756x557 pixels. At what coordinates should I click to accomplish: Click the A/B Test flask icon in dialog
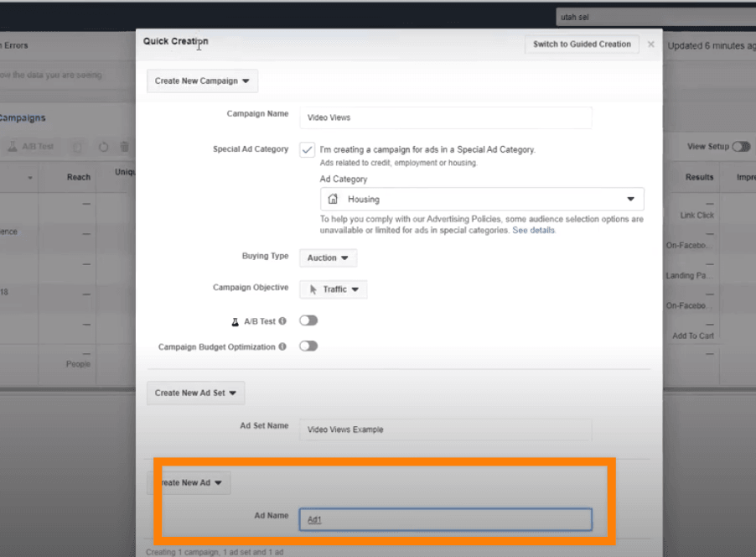[236, 322]
